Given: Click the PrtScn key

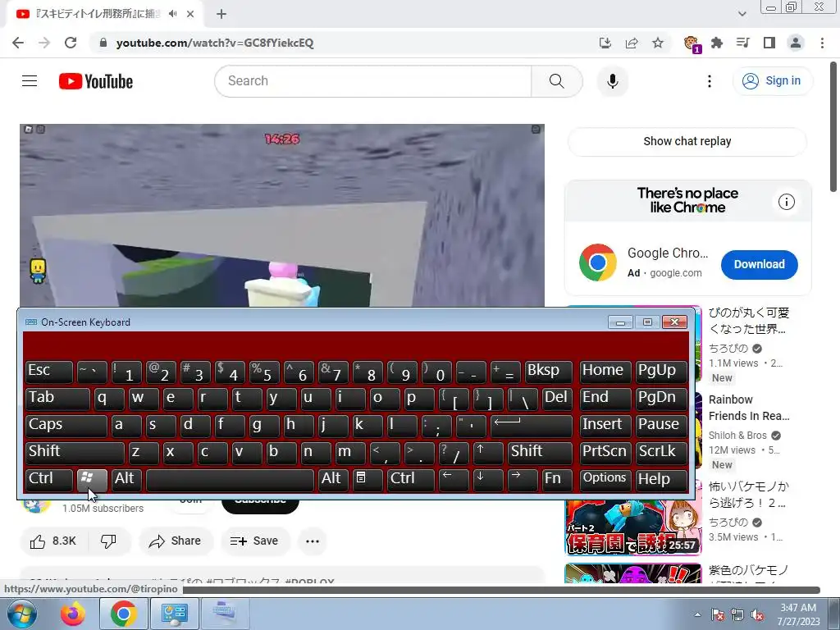Looking at the screenshot, I should pos(605,452).
